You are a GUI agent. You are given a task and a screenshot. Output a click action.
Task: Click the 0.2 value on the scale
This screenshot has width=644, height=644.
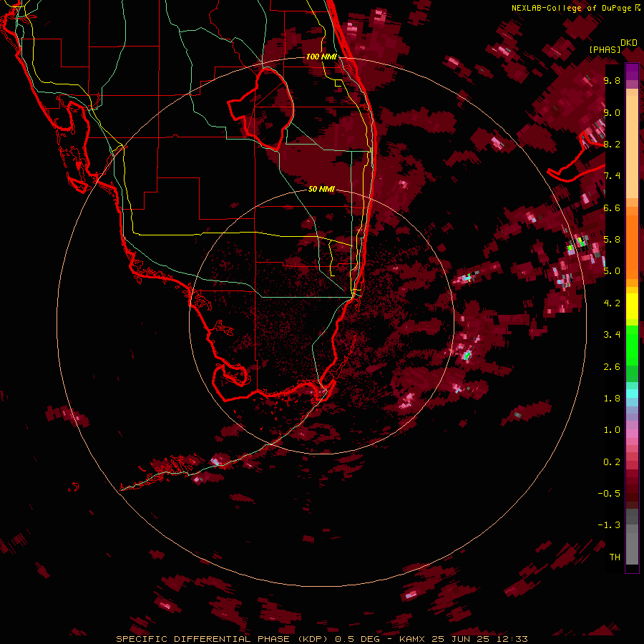(612, 462)
